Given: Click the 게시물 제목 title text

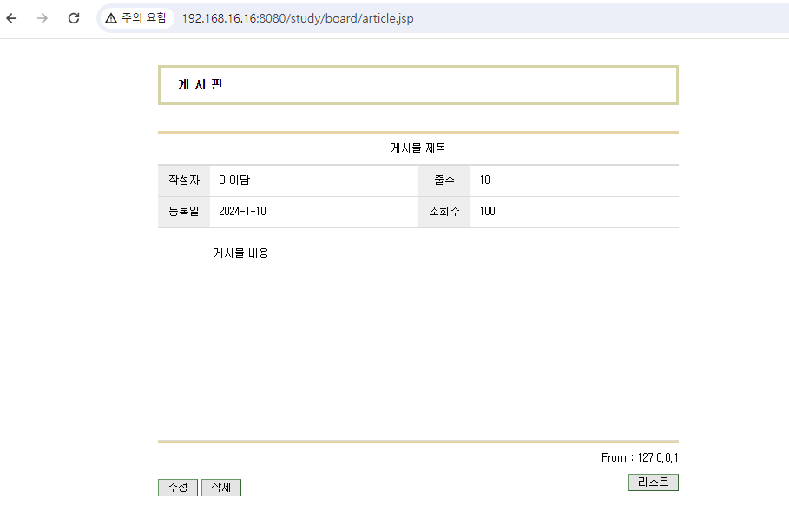Looking at the screenshot, I should click(418, 148).
